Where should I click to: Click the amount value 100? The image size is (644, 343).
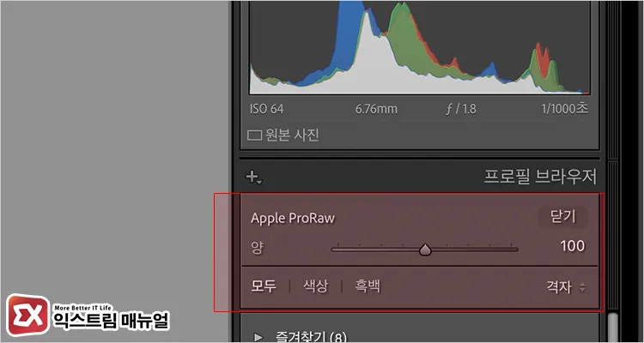573,246
